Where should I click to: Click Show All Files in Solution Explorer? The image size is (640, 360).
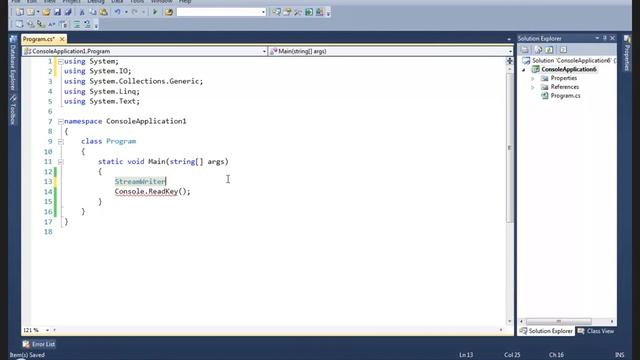coord(538,50)
